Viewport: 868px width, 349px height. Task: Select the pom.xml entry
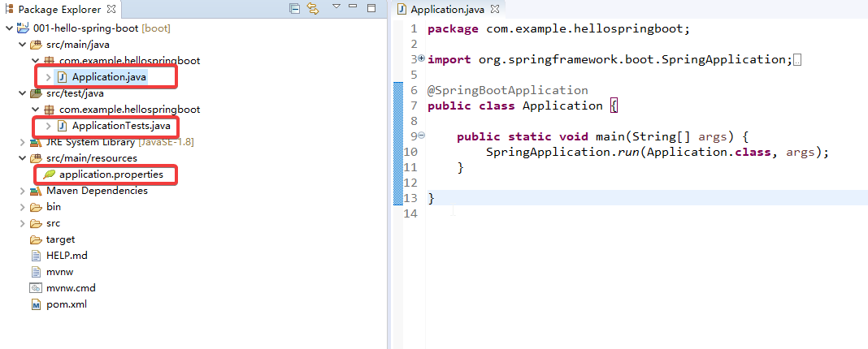coord(67,304)
